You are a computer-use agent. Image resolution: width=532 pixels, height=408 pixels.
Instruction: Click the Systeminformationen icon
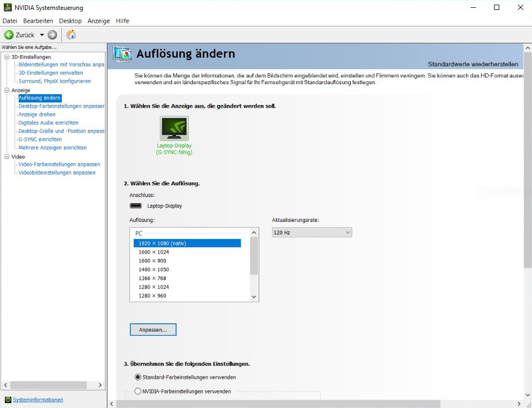click(8, 400)
